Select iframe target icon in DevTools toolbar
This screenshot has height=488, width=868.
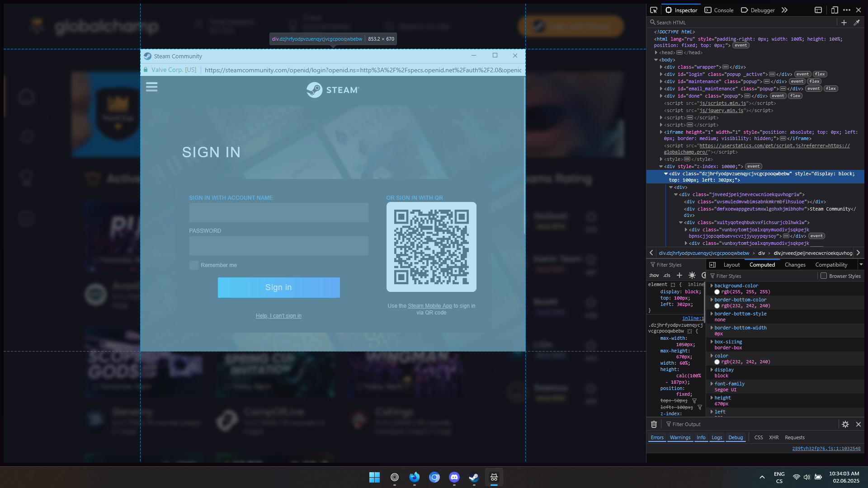tap(818, 10)
